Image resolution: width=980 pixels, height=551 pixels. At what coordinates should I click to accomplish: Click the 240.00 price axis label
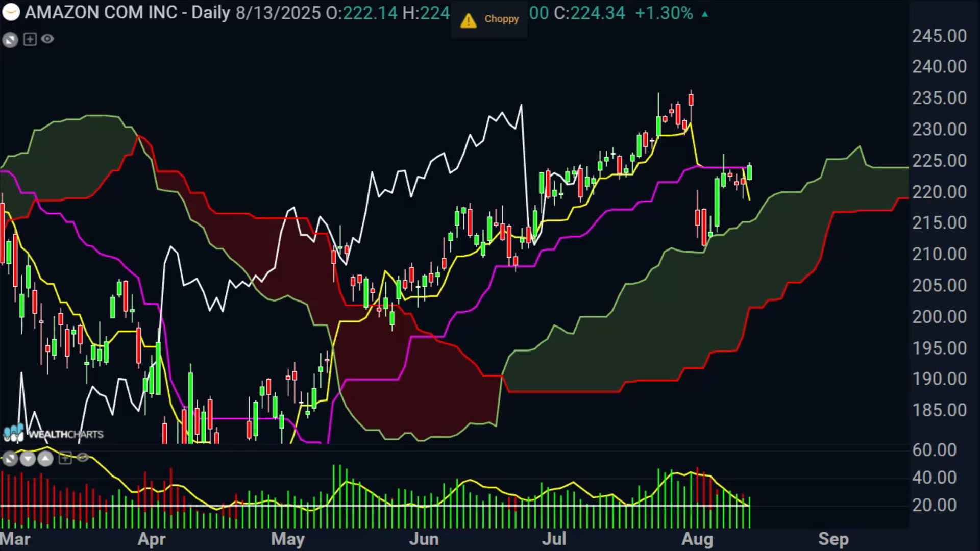[x=939, y=66]
